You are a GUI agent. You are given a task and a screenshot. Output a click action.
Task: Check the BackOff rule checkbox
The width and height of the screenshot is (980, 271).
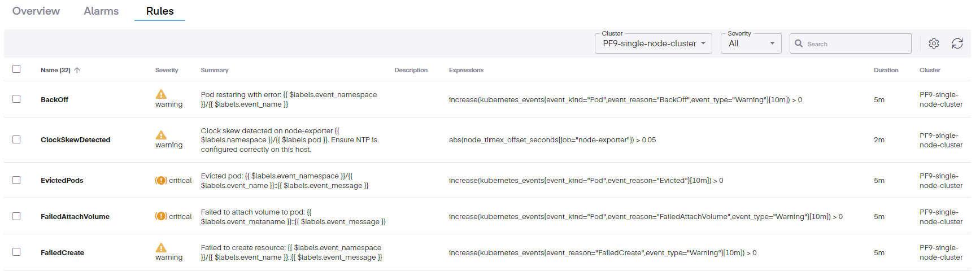[x=16, y=99]
